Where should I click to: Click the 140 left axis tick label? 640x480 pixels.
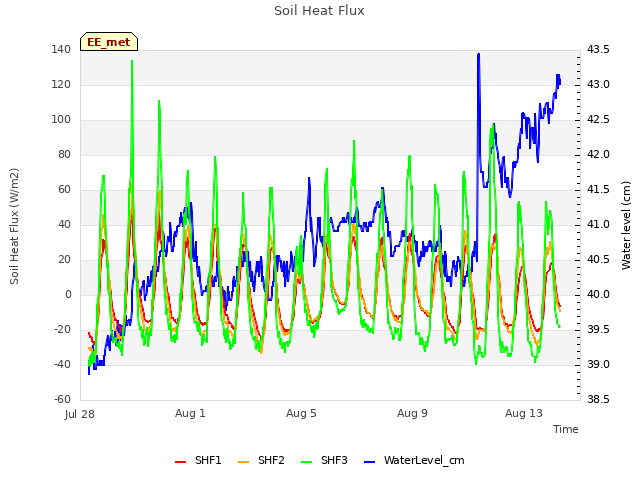tap(61, 50)
